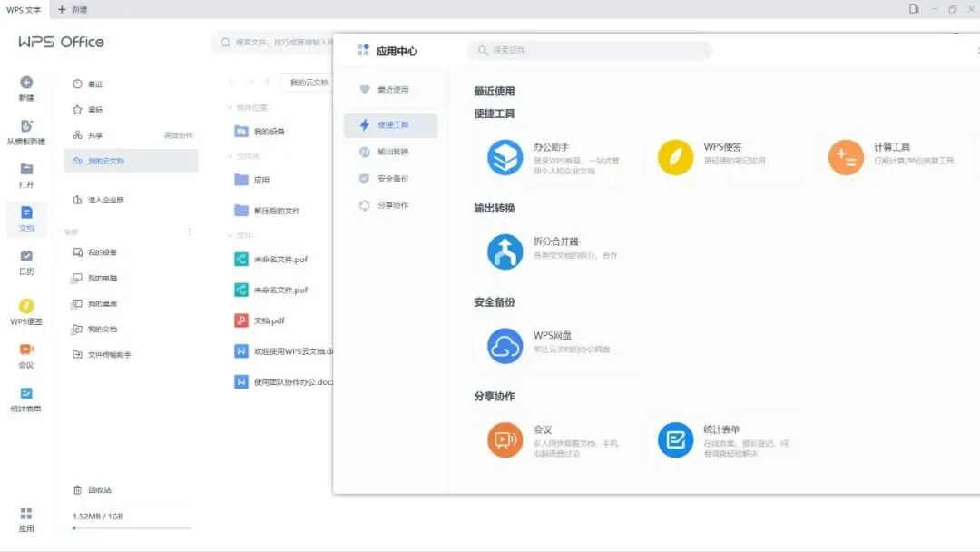Click the forward arrow in file browser
The height and width of the screenshot is (552, 980).
tap(250, 82)
